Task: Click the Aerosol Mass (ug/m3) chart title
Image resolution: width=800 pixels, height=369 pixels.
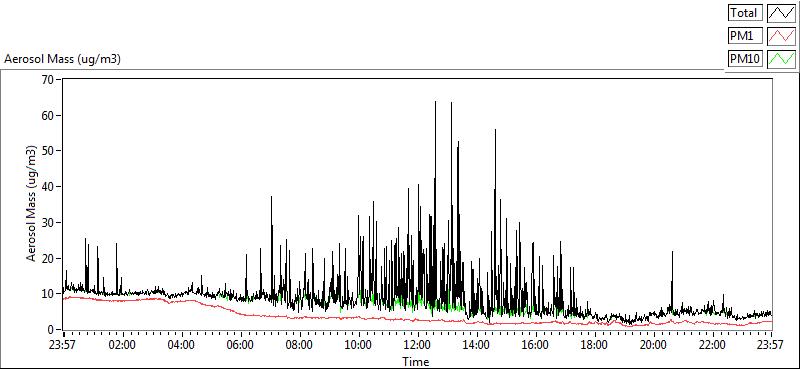Action: coord(62,59)
